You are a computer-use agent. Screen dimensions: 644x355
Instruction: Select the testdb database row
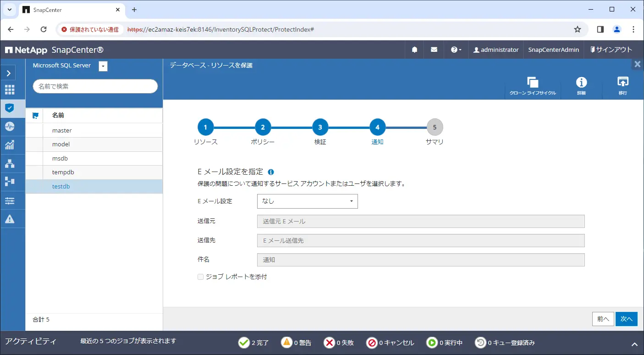click(94, 187)
